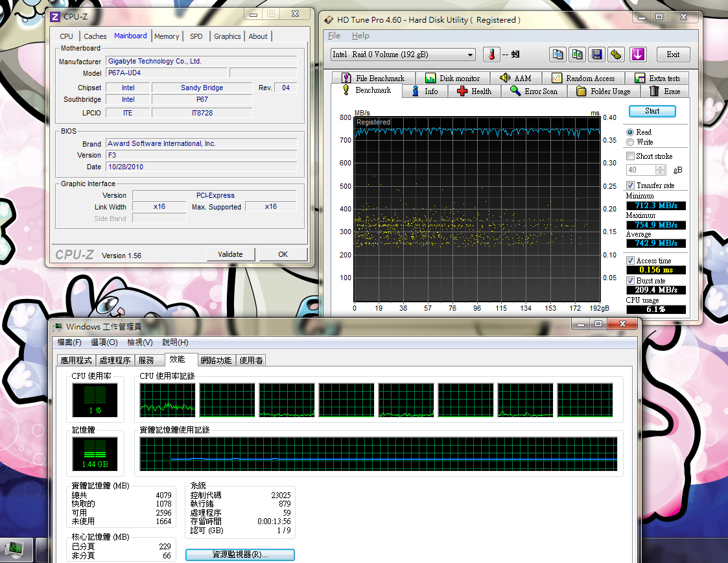Open the 說明(H) menu in Task Manager
The height and width of the screenshot is (563, 728).
tap(175, 342)
